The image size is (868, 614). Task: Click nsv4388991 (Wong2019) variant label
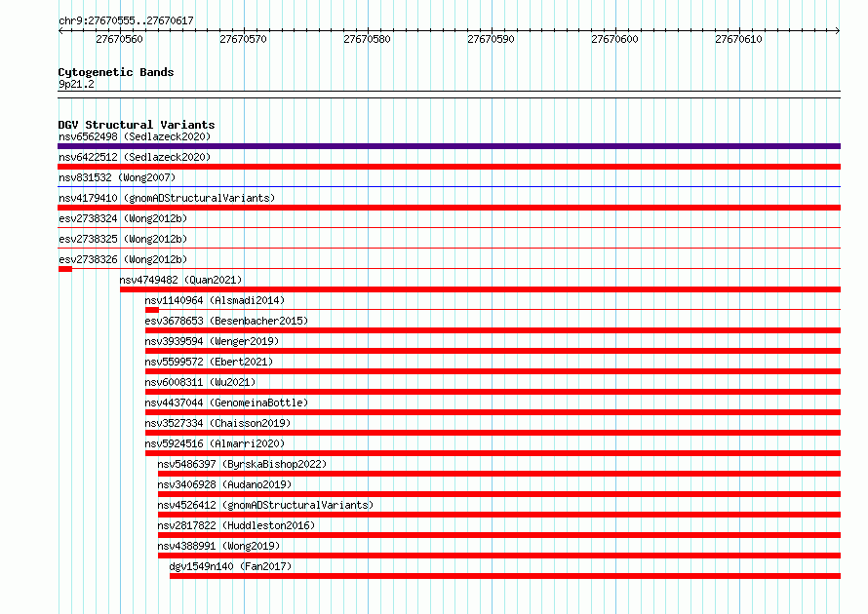point(218,546)
